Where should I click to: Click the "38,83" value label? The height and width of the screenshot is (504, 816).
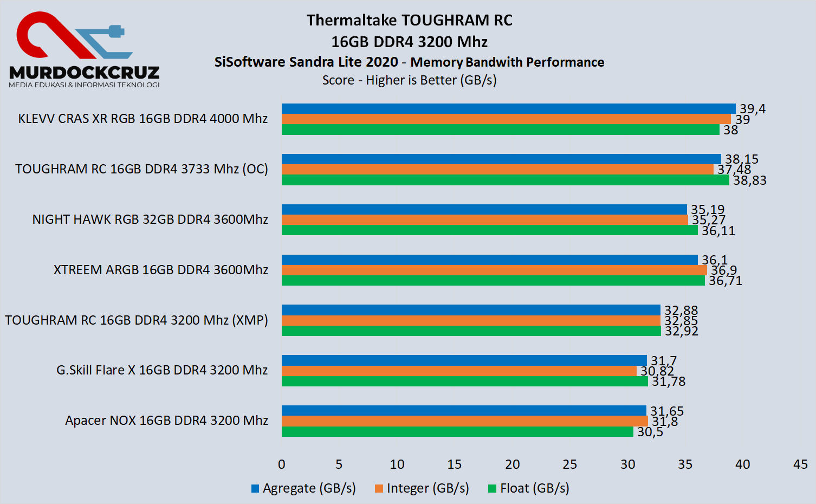(x=750, y=180)
